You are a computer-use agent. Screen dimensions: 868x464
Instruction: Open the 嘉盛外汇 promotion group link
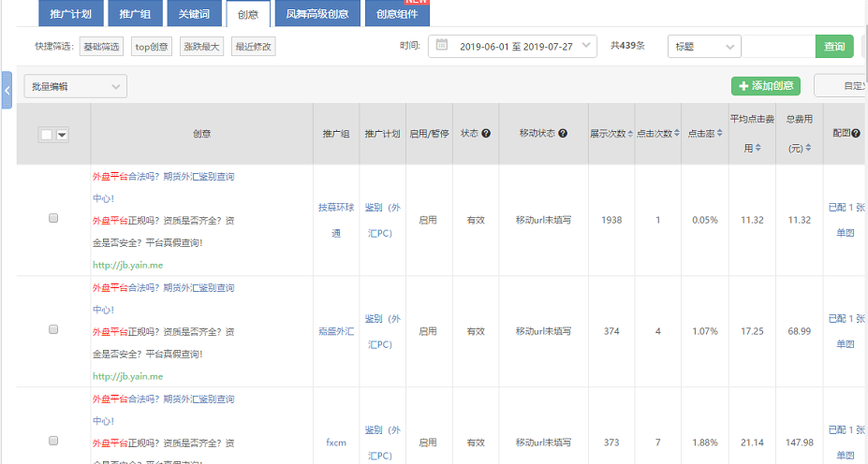tap(336, 331)
